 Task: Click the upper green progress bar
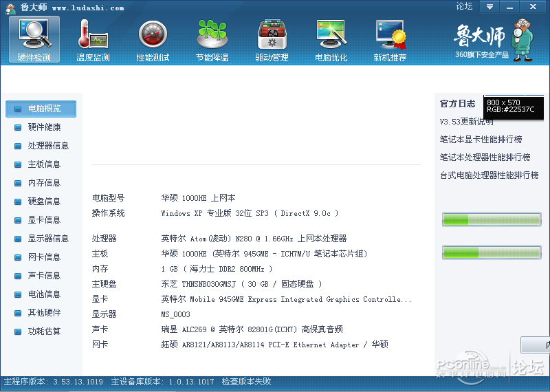pyautogui.click(x=492, y=219)
